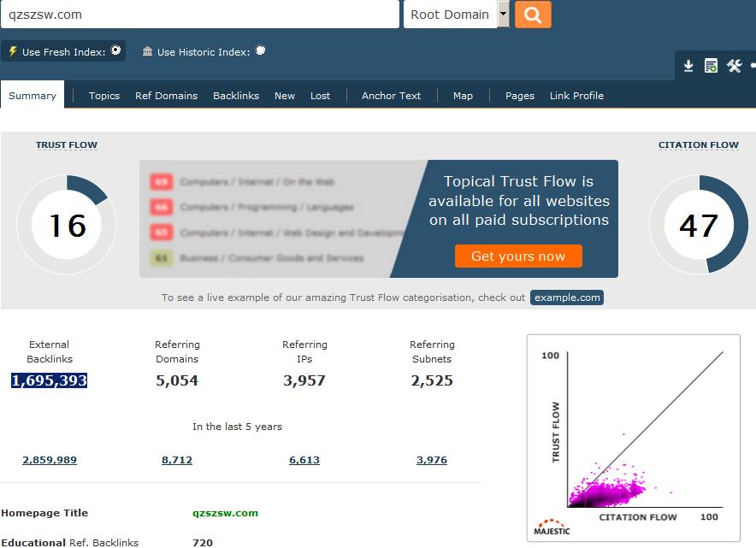
Task: Open the 3,976 referring subnets link
Action: 432,460
